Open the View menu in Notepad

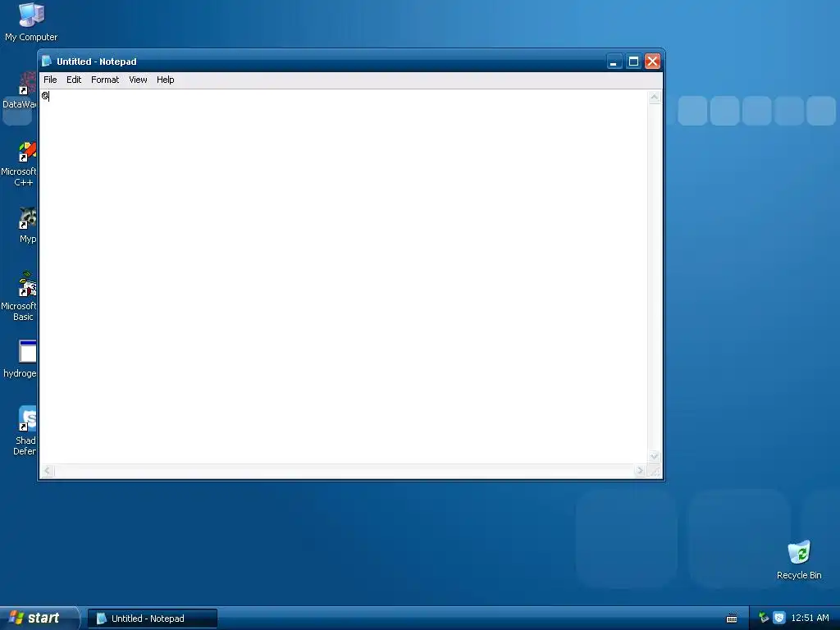pos(138,80)
